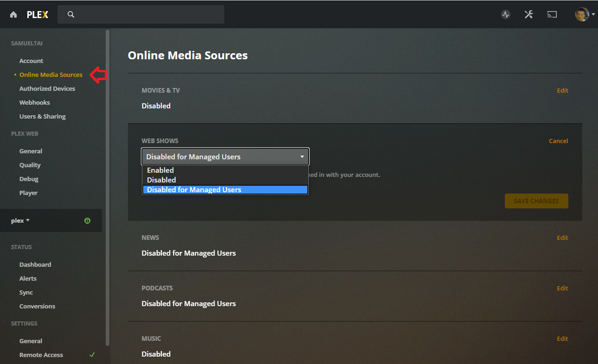
Task: Open the Activity pulse icon
Action: [506, 14]
